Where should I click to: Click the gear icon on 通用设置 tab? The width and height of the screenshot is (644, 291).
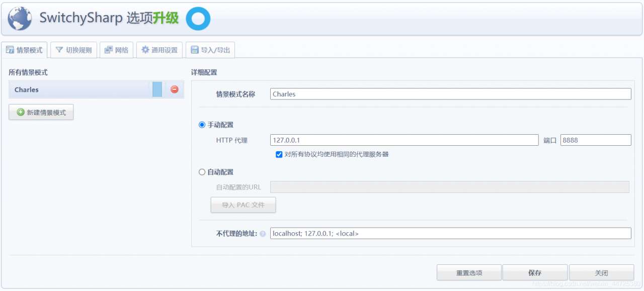(x=145, y=50)
